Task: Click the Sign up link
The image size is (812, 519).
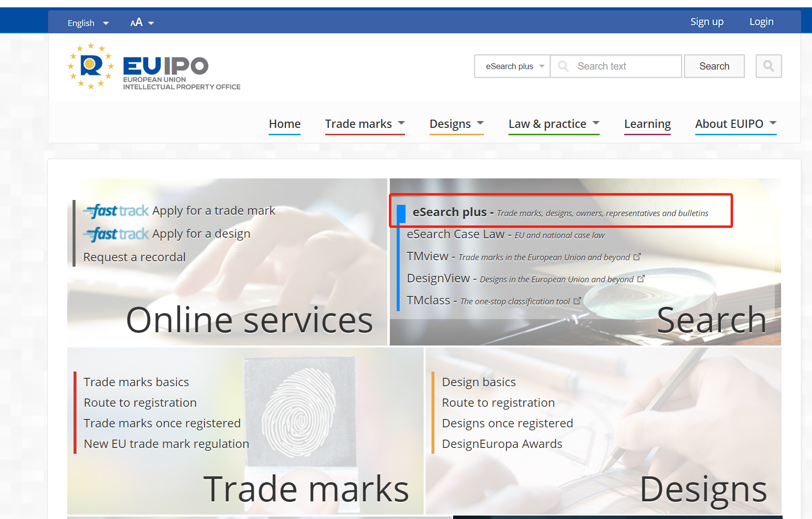Action: click(707, 22)
